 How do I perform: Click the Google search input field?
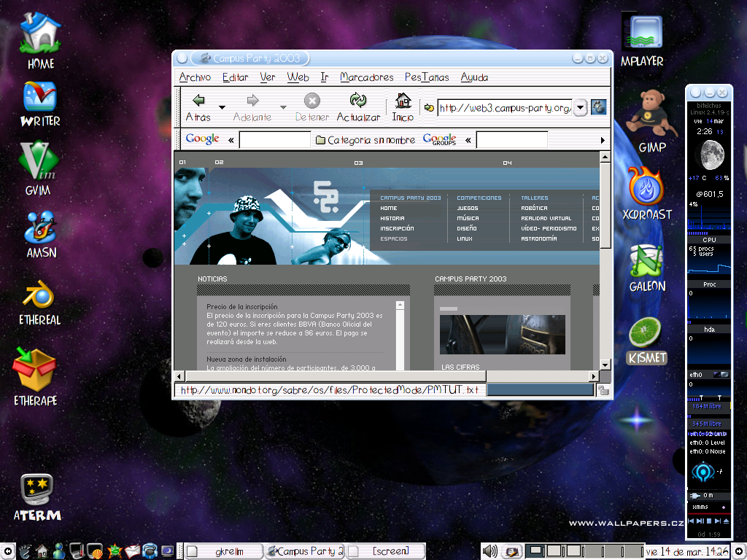click(x=275, y=140)
